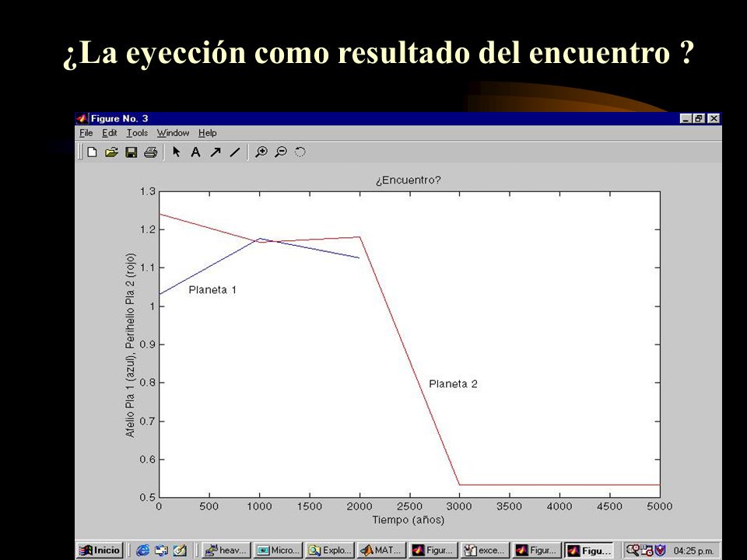Click the '5000' x-axis tick label
747x560 pixels.
[660, 506]
